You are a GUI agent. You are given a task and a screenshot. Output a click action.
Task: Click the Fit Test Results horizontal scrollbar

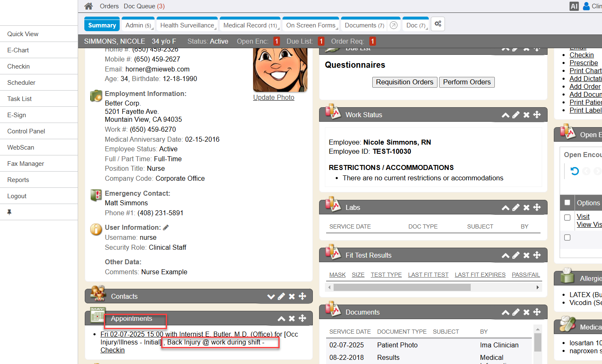(402, 288)
